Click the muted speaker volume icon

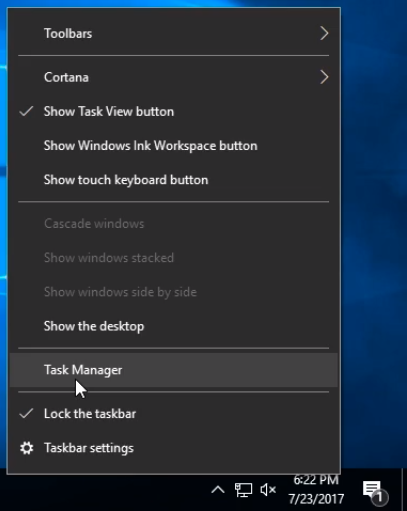coord(268,490)
